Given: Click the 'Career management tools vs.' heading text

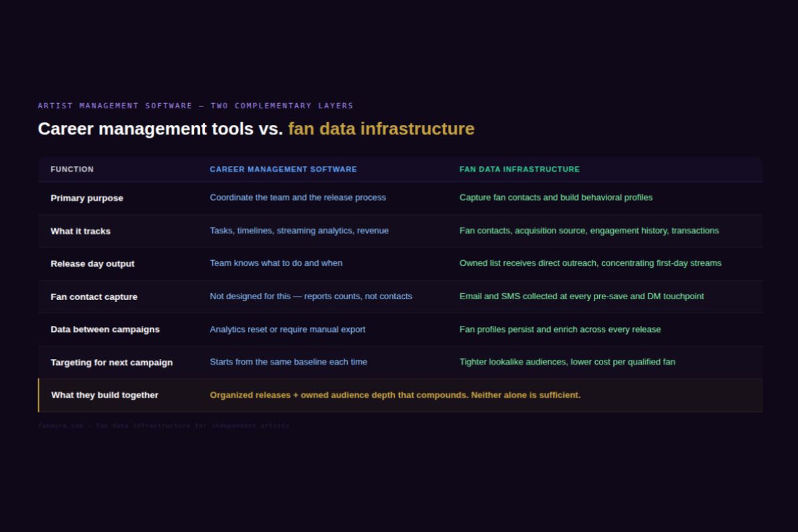Looking at the screenshot, I should pyautogui.click(x=160, y=128).
